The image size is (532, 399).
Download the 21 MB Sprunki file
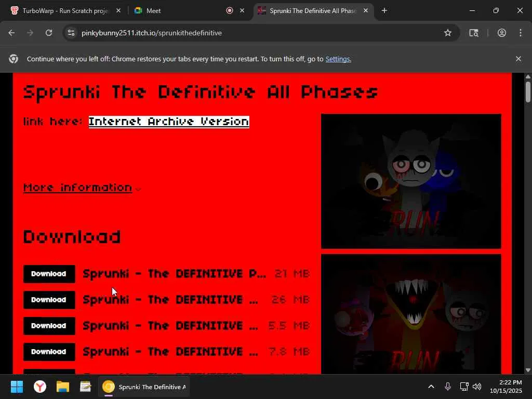[x=49, y=274]
